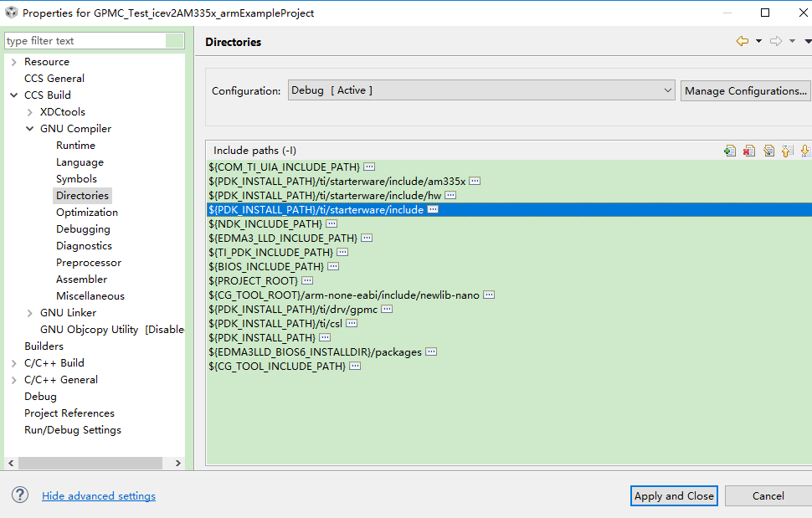Click the Delete include path icon
The height and width of the screenshot is (518, 812).
[749, 151]
